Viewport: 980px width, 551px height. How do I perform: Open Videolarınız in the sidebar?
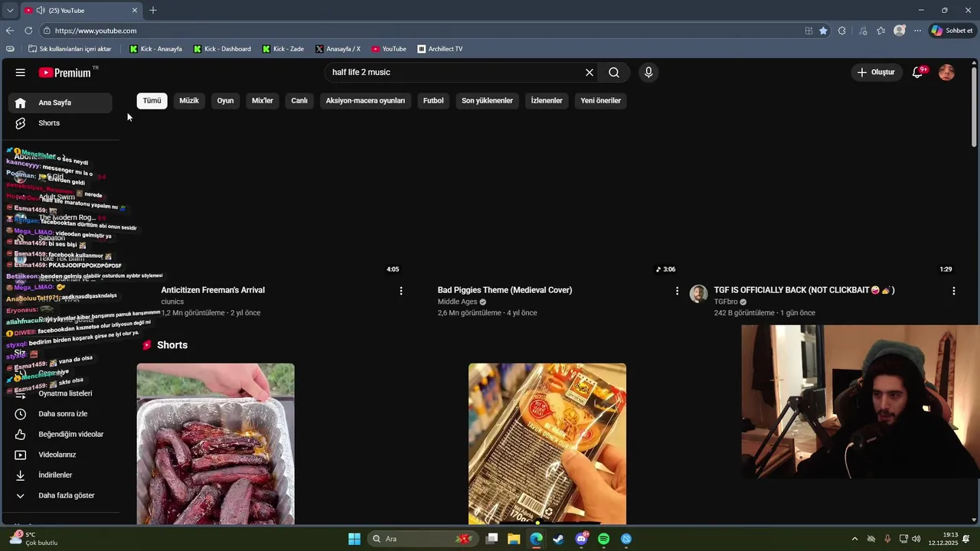click(x=61, y=455)
